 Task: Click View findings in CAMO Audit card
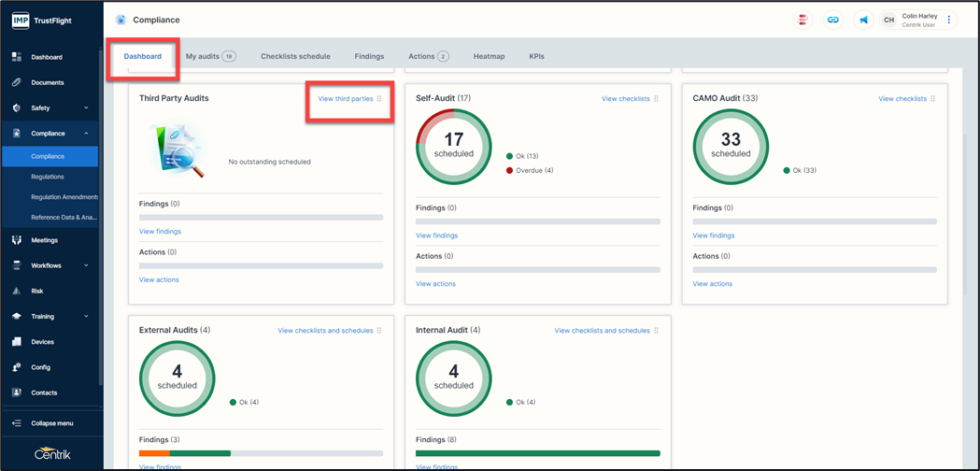tap(714, 235)
